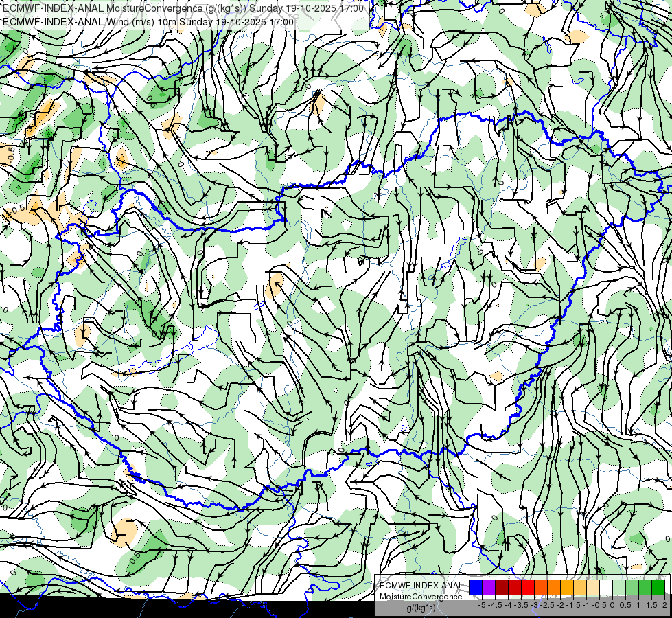Image resolution: width=672 pixels, height=618 pixels.
Task: Pick the red-orange swatch (-3 to -2.5)
Action: 541,587
